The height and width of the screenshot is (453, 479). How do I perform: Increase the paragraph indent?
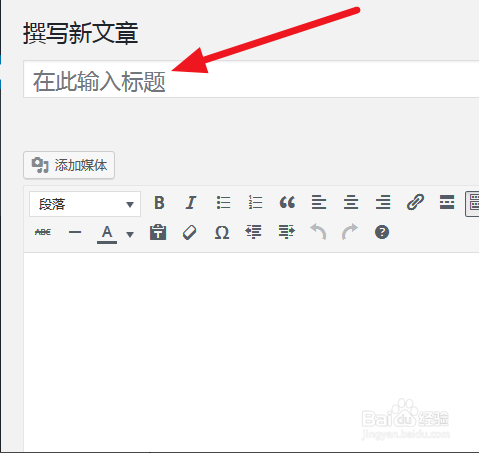click(x=286, y=232)
